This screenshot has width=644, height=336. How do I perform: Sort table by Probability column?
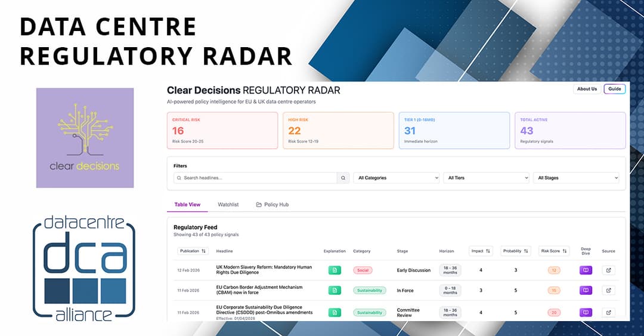515,251
